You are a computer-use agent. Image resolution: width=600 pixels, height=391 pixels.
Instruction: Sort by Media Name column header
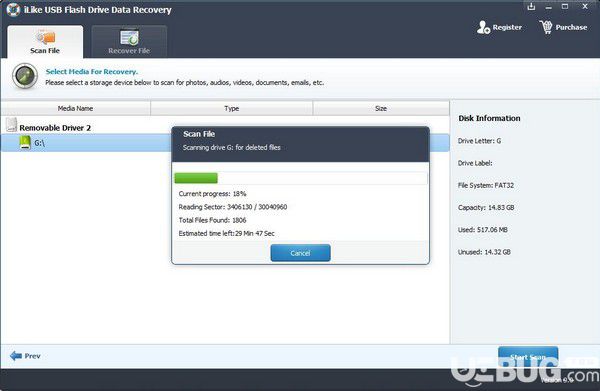tap(75, 109)
